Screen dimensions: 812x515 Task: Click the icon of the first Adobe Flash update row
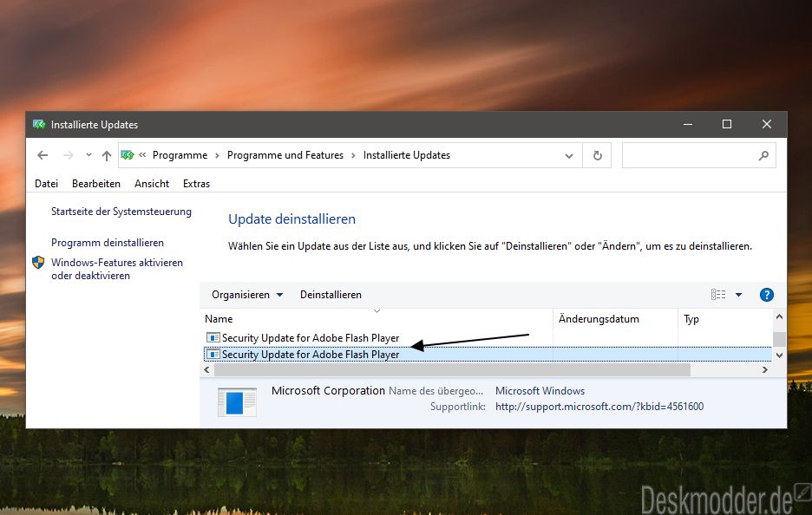pyautogui.click(x=213, y=338)
